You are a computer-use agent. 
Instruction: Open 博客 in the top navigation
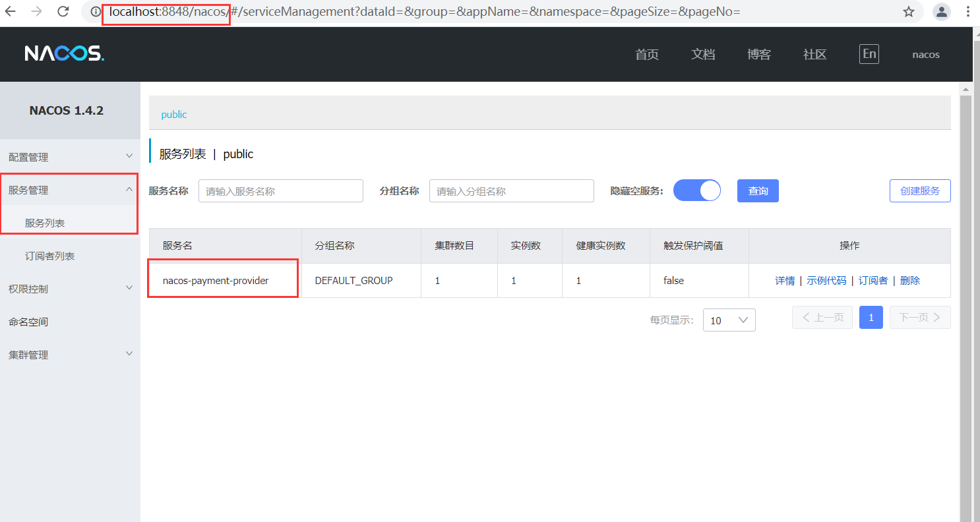click(x=759, y=55)
